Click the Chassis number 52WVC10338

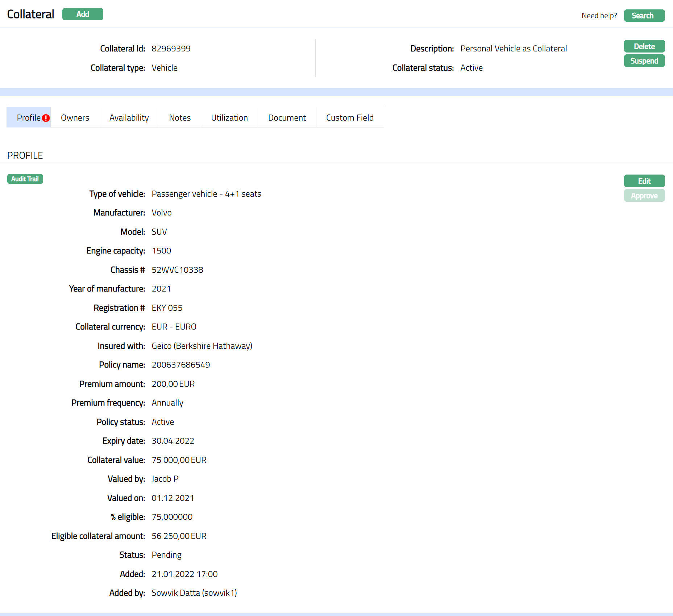tap(177, 270)
